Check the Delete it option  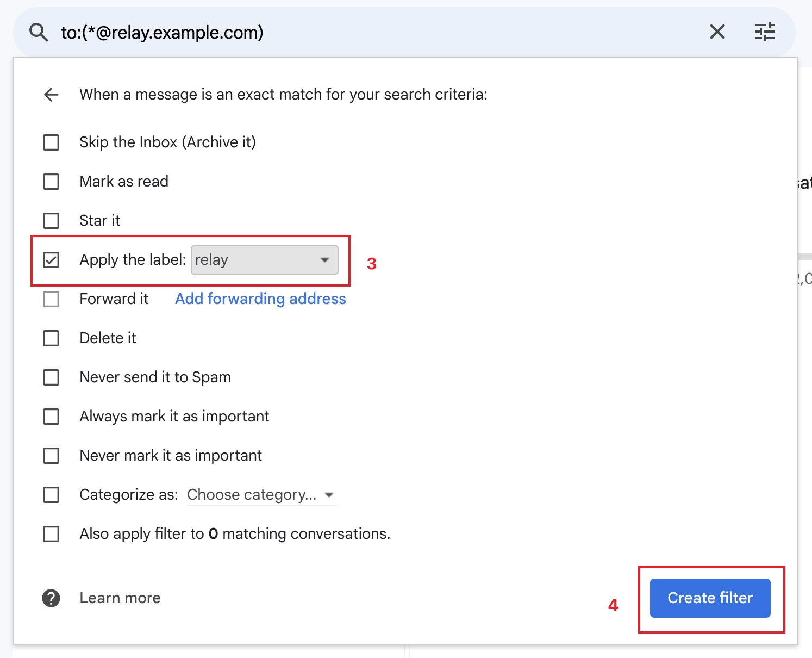51,338
